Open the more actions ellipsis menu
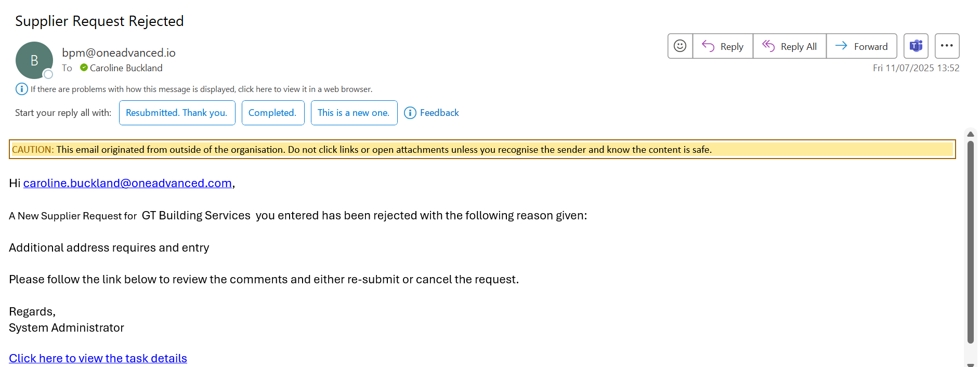This screenshot has height=367, width=980. pyautogui.click(x=947, y=46)
